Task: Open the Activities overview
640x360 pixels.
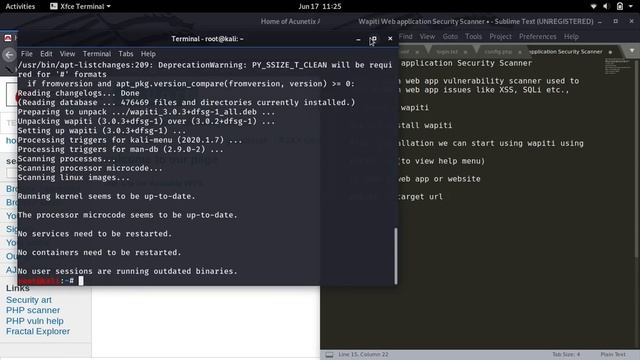Action: pyautogui.click(x=20, y=6)
